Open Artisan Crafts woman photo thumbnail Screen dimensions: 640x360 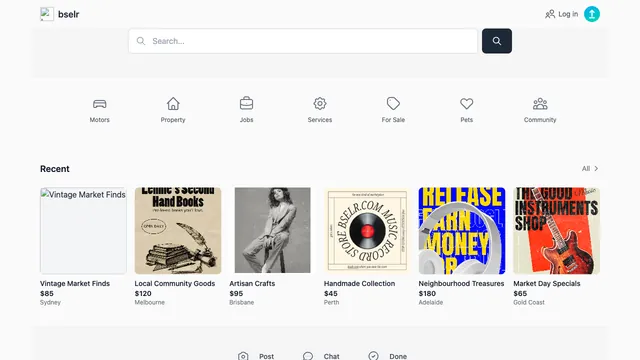click(x=273, y=231)
